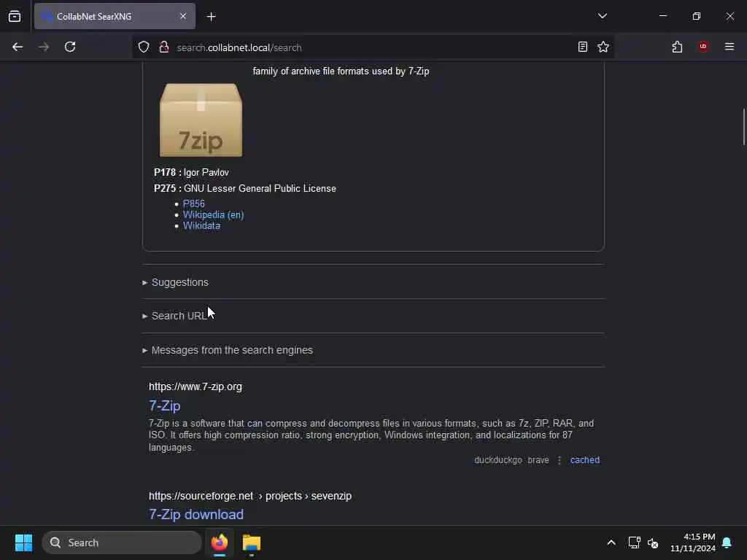The width and height of the screenshot is (747, 560).
Task: Click the 7zip box thumbnail image
Action: (201, 120)
